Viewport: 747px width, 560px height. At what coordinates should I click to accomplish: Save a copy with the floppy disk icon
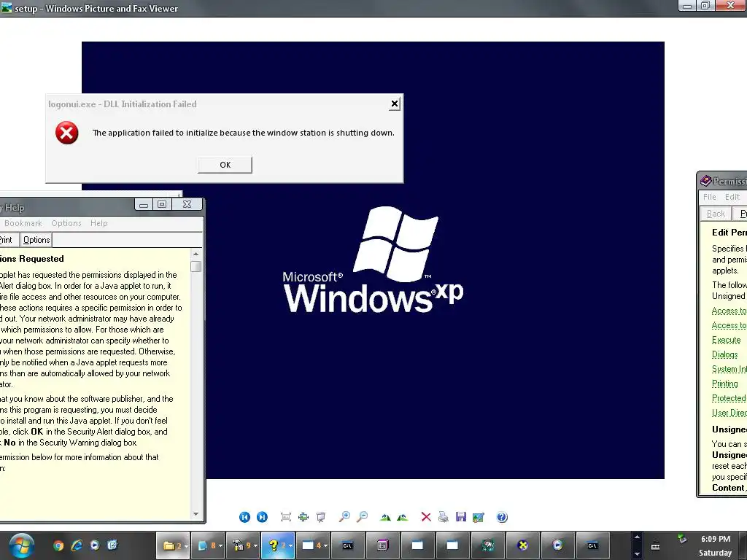(x=461, y=517)
